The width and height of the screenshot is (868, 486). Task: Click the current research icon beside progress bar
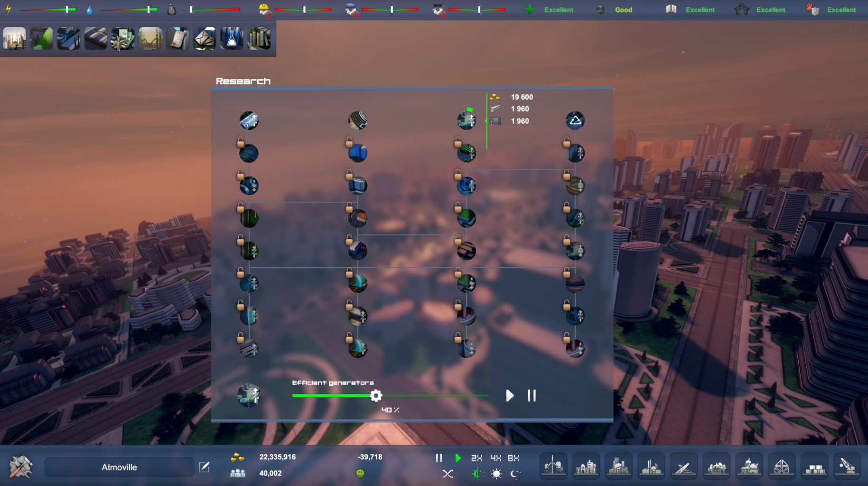coord(249,395)
